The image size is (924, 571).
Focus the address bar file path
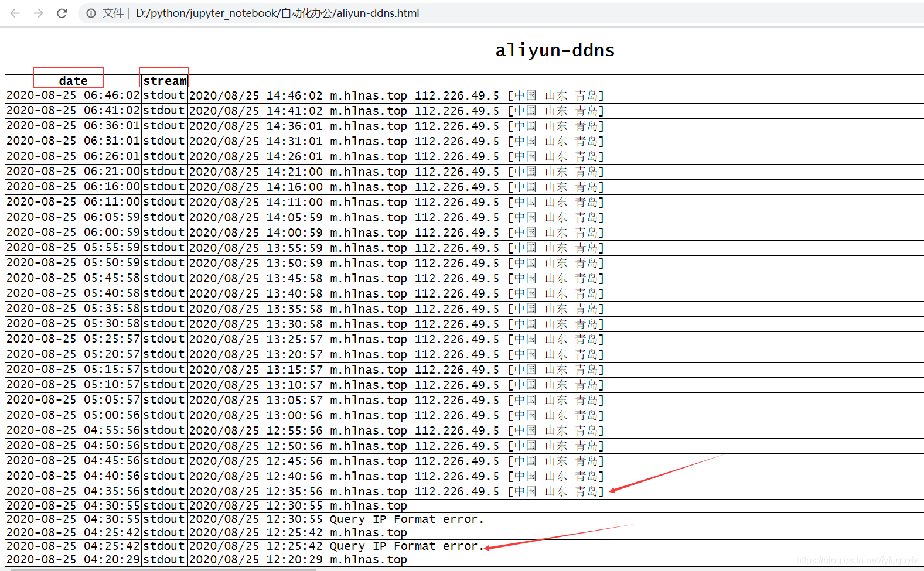coord(277,13)
